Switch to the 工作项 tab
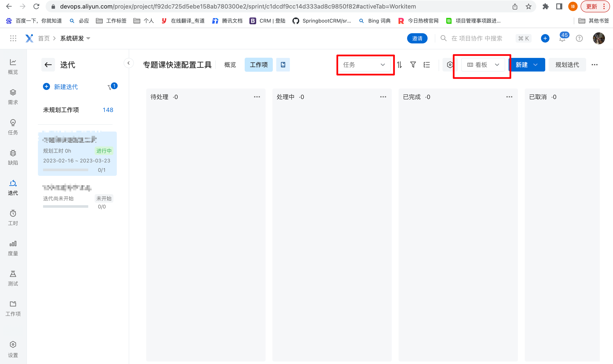 (259, 65)
